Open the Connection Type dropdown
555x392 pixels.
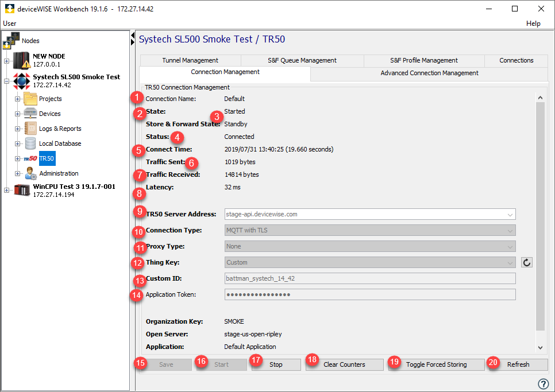click(x=510, y=231)
